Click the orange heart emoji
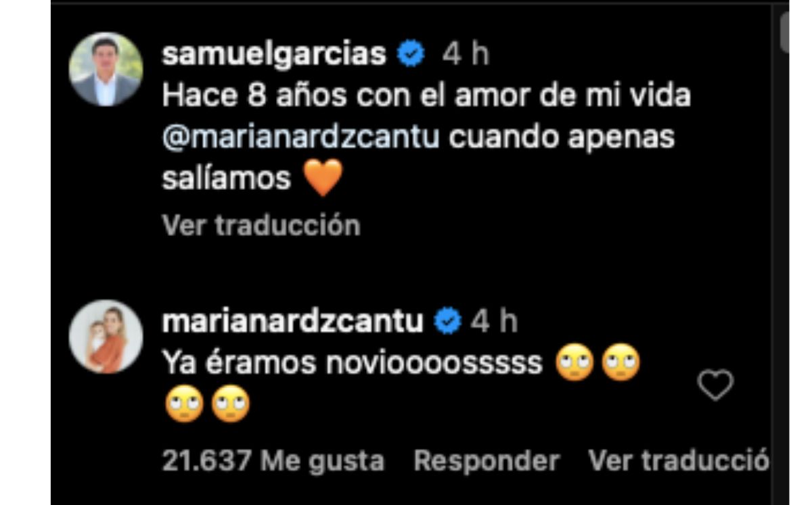The image size is (812, 505). click(x=323, y=178)
